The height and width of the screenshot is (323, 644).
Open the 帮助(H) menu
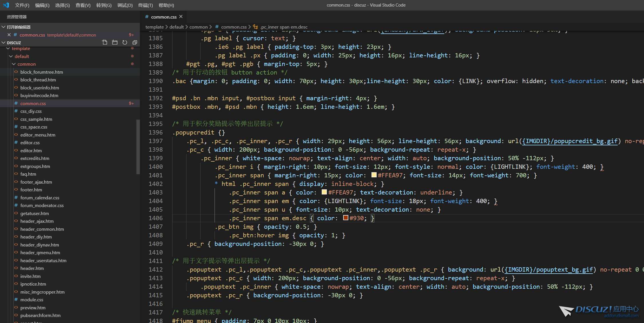166,5
